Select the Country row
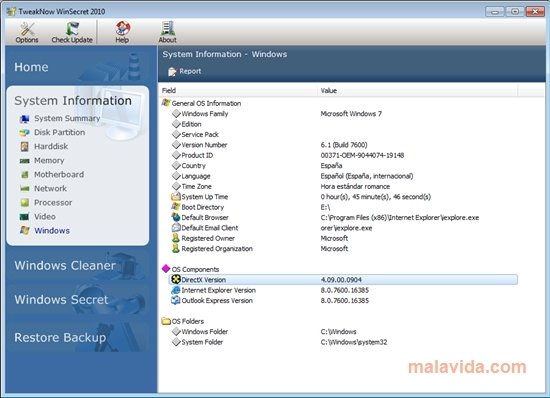 coord(344,166)
